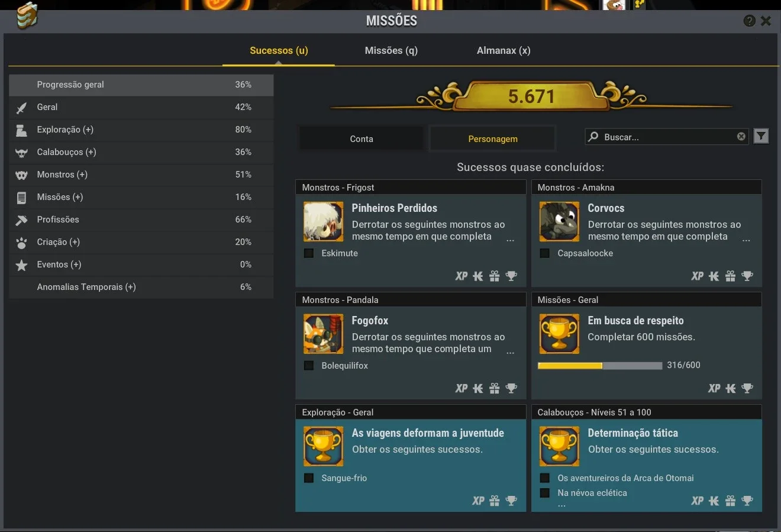Select Progressão geral row
The width and height of the screenshot is (781, 532).
pyautogui.click(x=141, y=85)
